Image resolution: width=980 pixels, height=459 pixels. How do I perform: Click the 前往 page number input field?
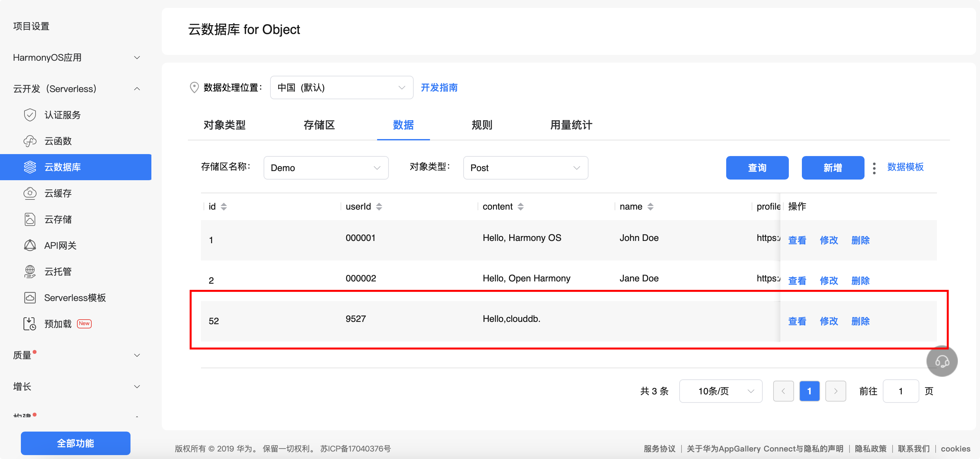(900, 391)
